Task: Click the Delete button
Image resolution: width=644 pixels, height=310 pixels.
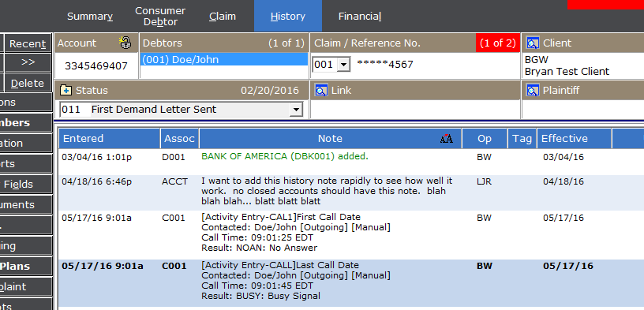Action: pyautogui.click(x=28, y=83)
